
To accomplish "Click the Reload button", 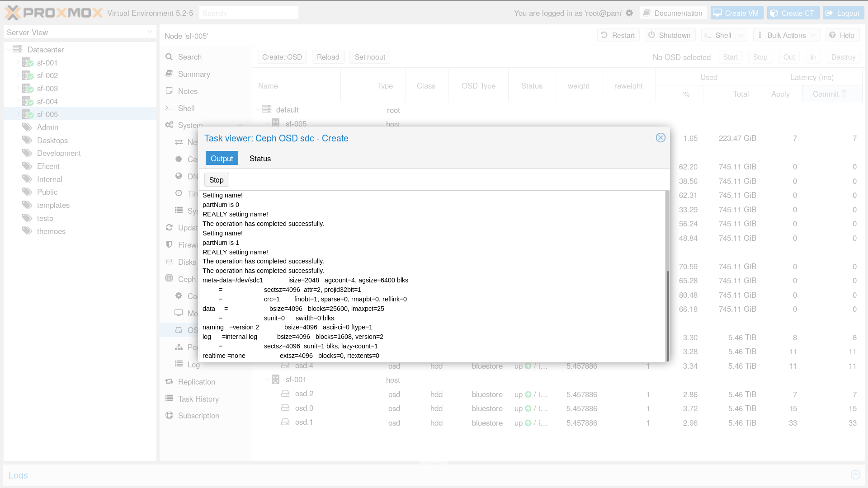I will [x=328, y=57].
